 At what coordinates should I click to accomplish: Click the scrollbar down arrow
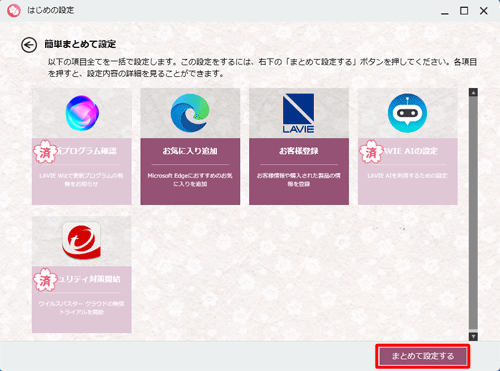click(x=473, y=336)
